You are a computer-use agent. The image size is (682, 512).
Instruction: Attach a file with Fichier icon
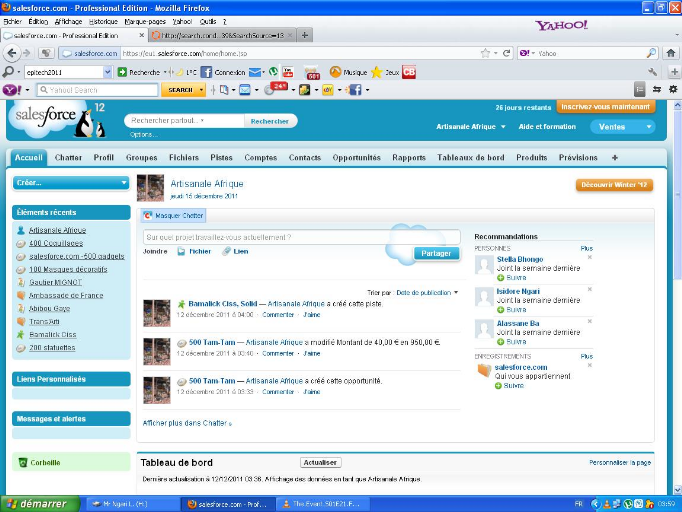point(181,251)
